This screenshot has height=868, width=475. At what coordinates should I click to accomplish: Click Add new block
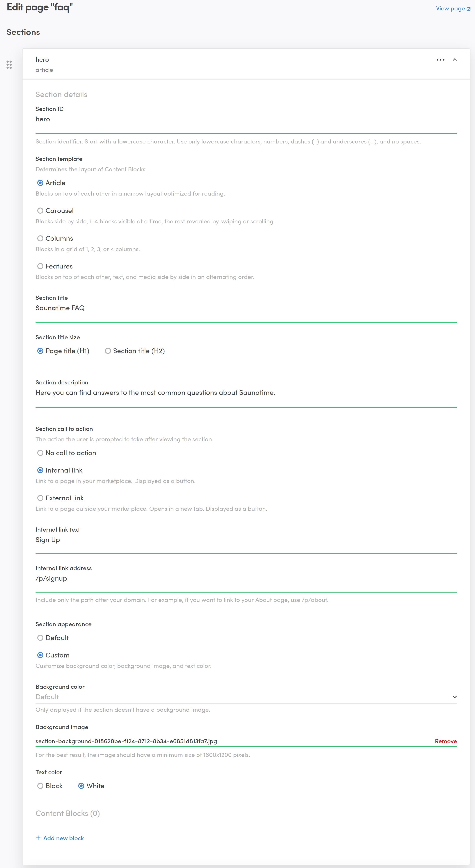(63, 838)
